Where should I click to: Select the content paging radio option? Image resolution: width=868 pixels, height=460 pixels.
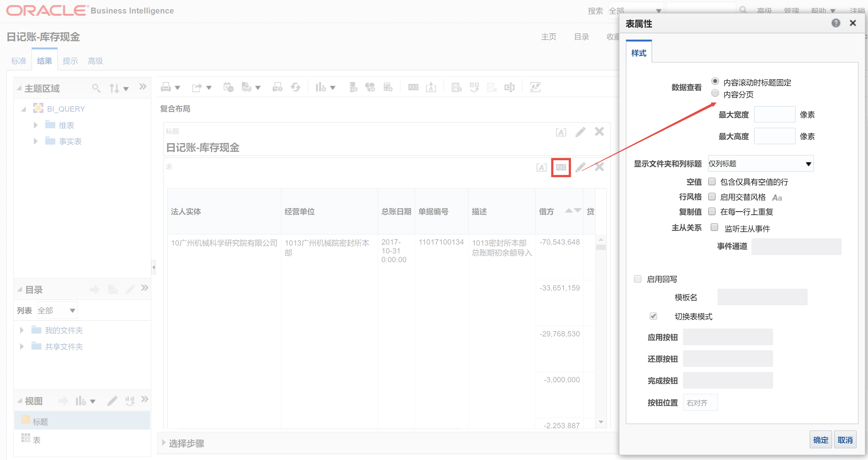coord(715,93)
